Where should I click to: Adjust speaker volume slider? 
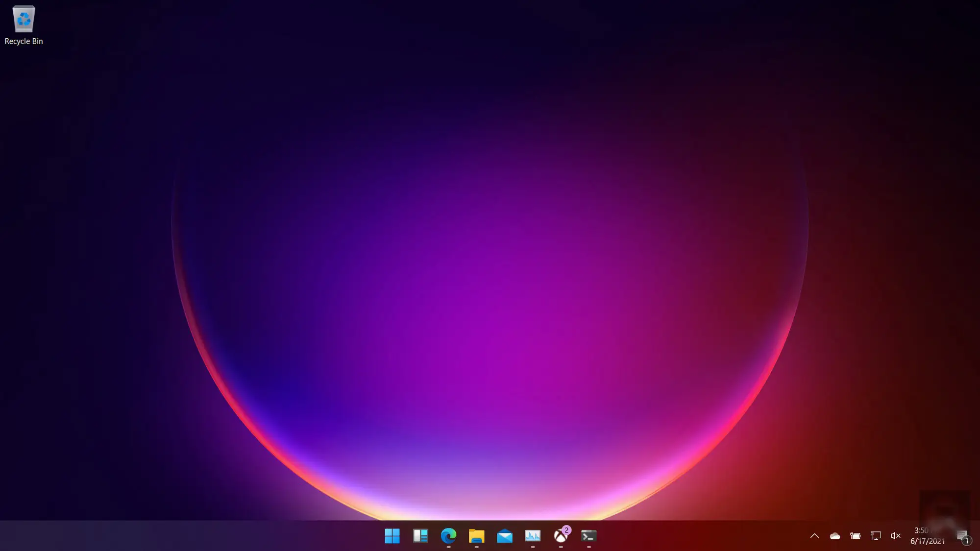click(x=895, y=536)
